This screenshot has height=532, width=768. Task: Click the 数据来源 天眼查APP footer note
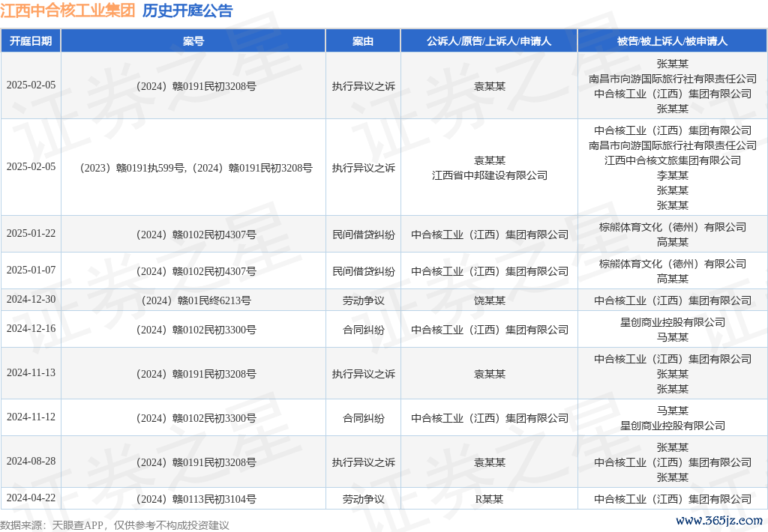coord(115,525)
